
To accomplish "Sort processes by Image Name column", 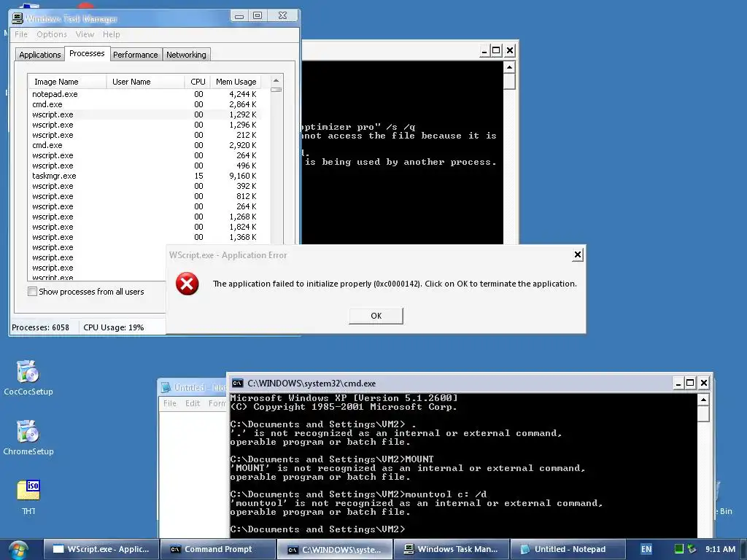I will coord(67,82).
